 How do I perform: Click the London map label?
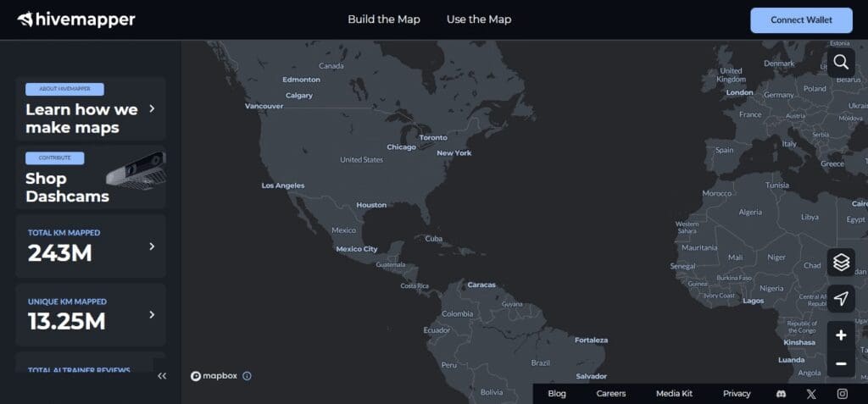coord(739,92)
